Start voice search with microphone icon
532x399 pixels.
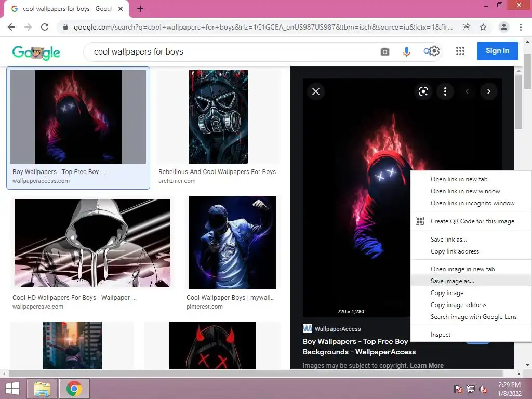coord(406,51)
